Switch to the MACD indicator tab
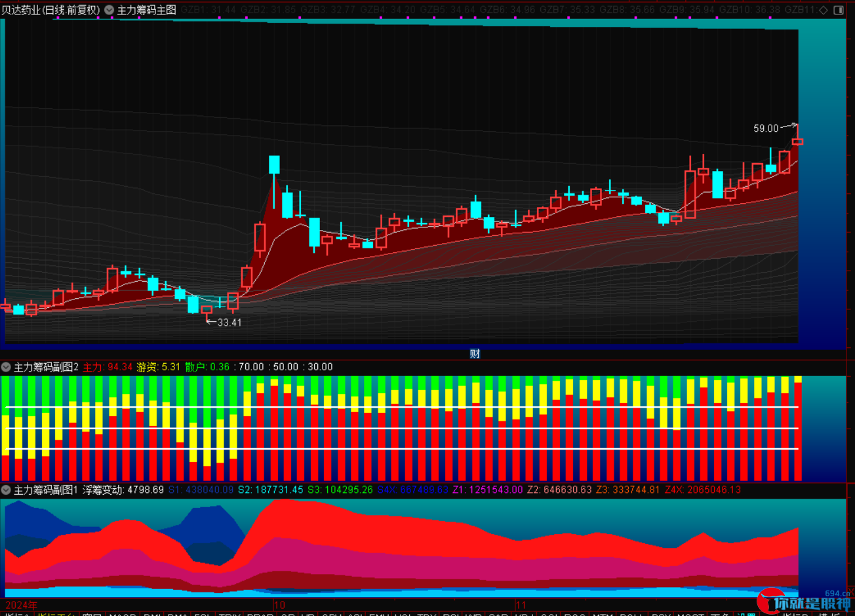Viewport: 855px width, 616px height. [x=123, y=614]
